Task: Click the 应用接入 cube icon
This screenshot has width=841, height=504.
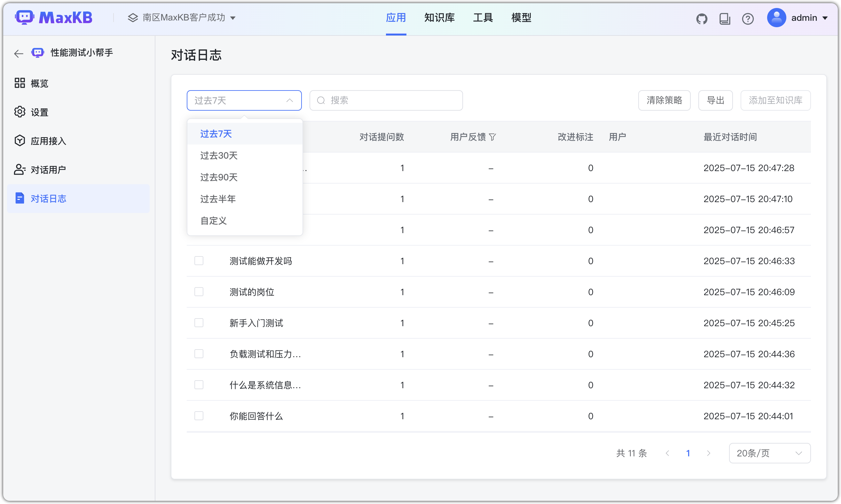Action: (20, 141)
